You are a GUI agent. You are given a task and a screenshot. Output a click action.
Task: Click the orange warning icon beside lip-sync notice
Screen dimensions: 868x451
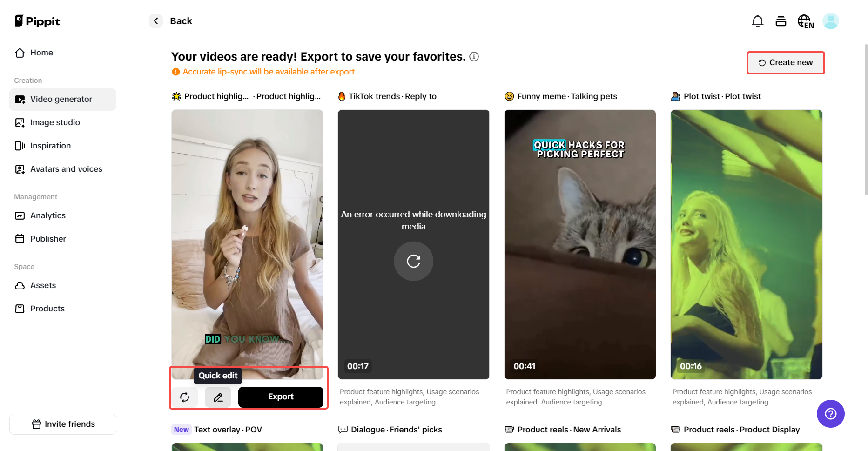176,72
